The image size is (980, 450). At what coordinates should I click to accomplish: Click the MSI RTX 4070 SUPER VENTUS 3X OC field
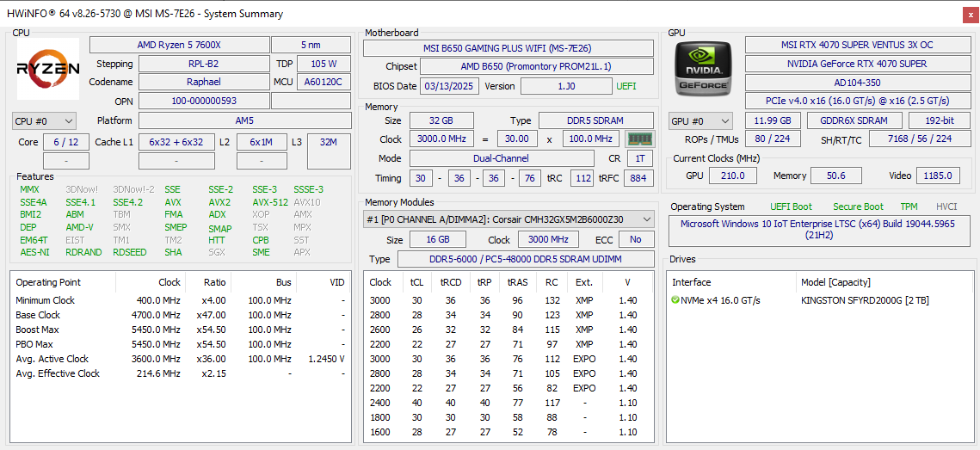click(858, 45)
